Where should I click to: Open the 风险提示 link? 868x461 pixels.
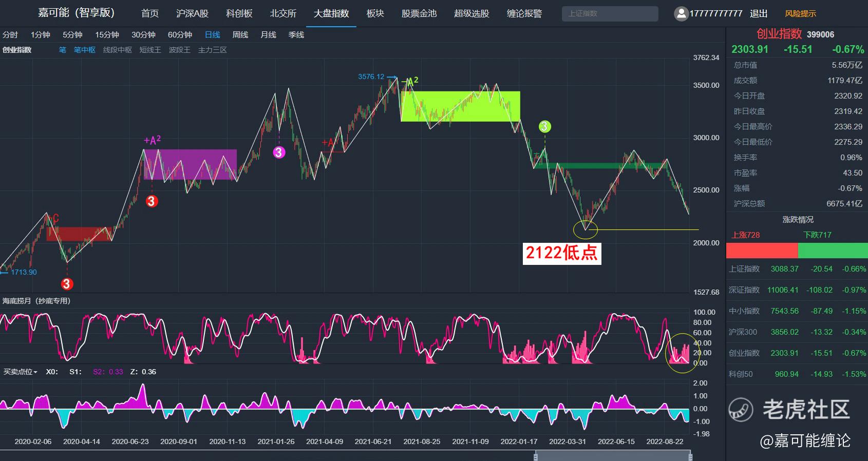[800, 14]
